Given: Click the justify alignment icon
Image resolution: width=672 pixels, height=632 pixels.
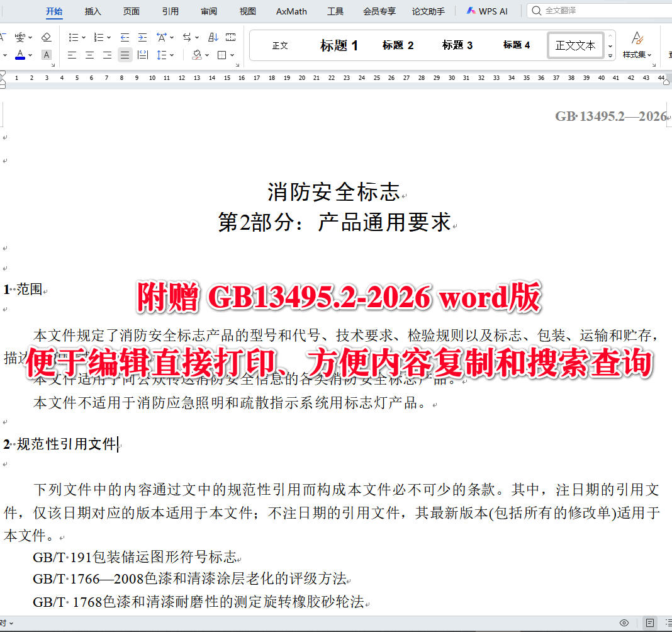Looking at the screenshot, I should point(125,55).
